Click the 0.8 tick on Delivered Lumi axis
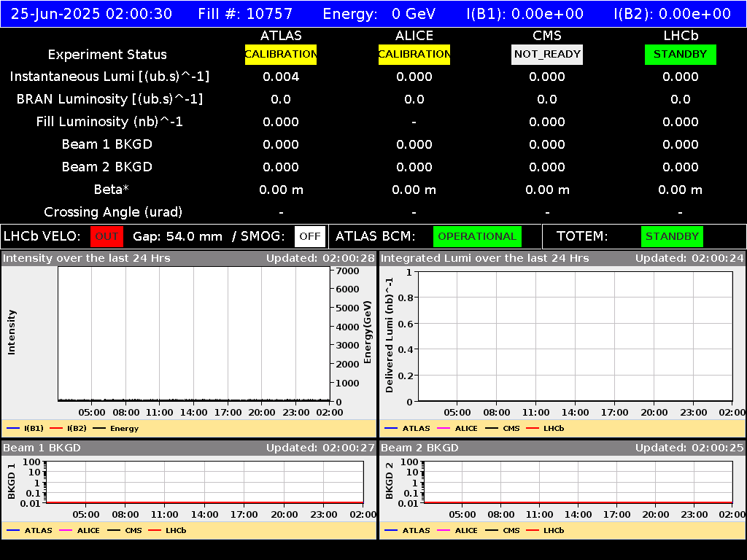The height and width of the screenshot is (560, 747). [x=406, y=298]
